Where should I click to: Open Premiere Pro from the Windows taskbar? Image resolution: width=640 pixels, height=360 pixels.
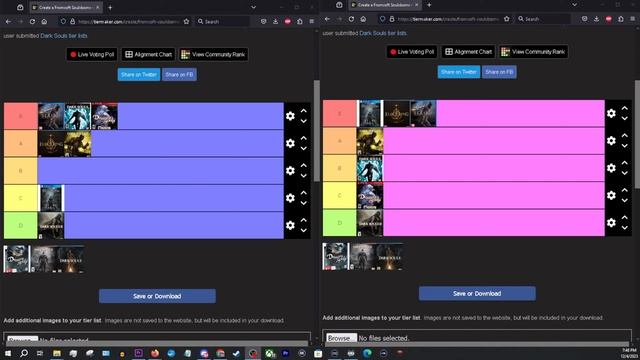tap(285, 353)
